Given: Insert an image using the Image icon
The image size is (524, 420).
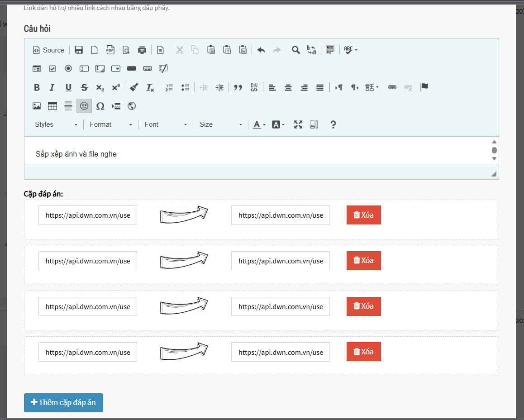Looking at the screenshot, I should (37, 106).
